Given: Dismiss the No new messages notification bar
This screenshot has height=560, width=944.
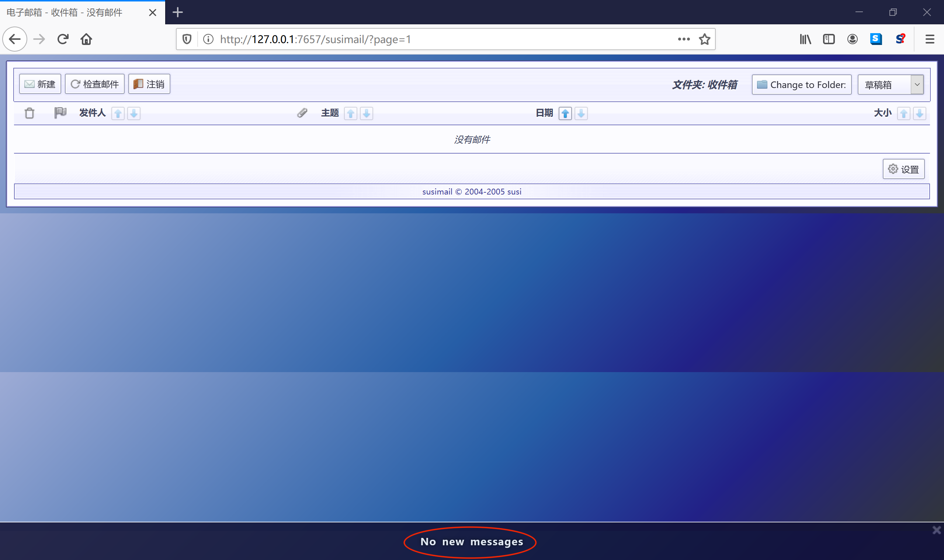Looking at the screenshot, I should pos(937,530).
